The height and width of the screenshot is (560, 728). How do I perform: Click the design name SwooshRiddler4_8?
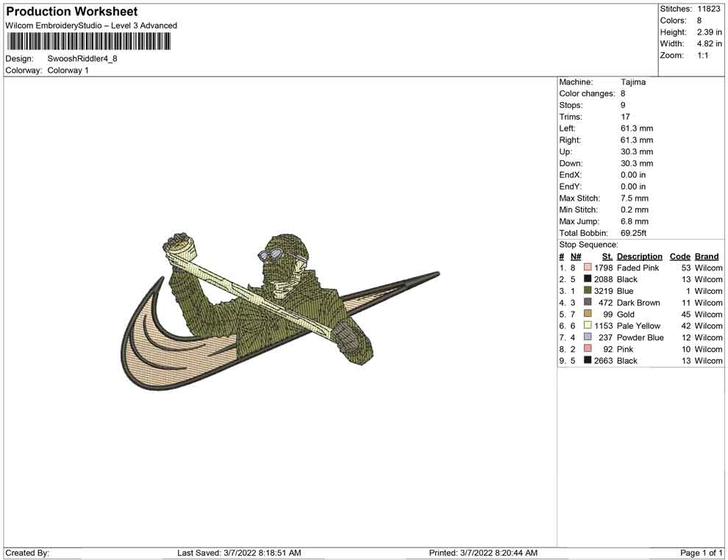point(82,59)
